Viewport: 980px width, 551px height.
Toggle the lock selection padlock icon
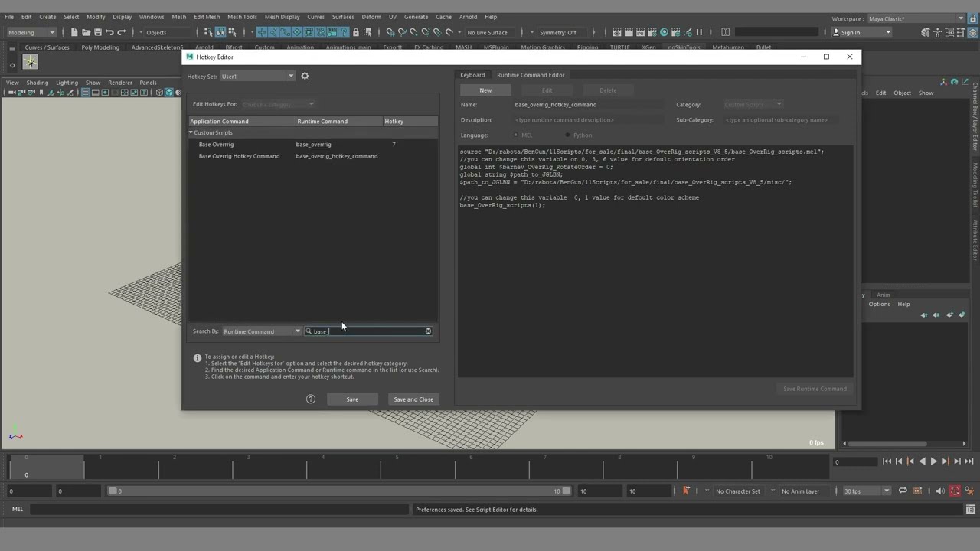(355, 32)
